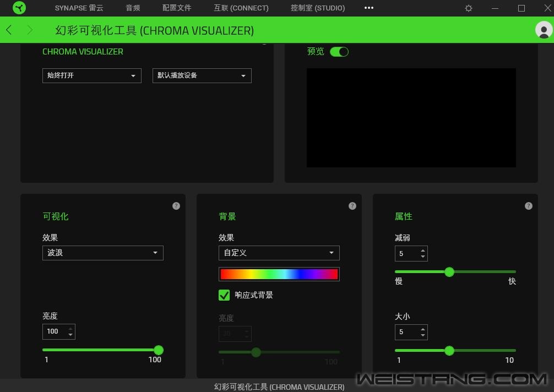Screen dimensions: 554x392
Task: Increase the visualization 亮度 value
Action: [70, 329]
